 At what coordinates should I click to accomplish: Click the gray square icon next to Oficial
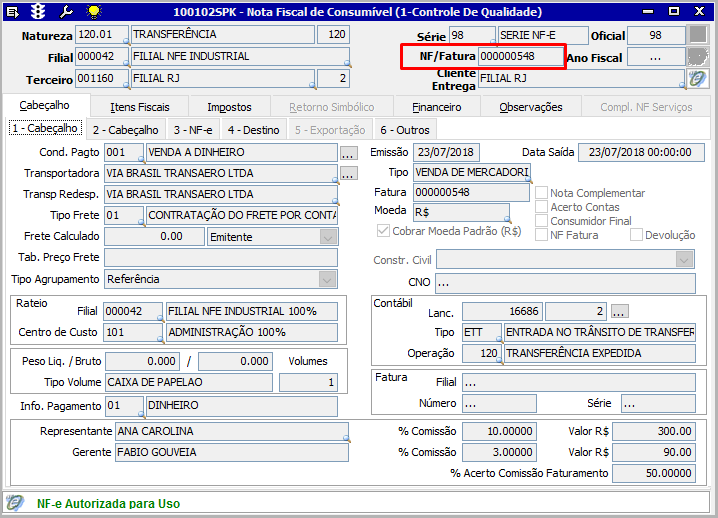coord(698,35)
